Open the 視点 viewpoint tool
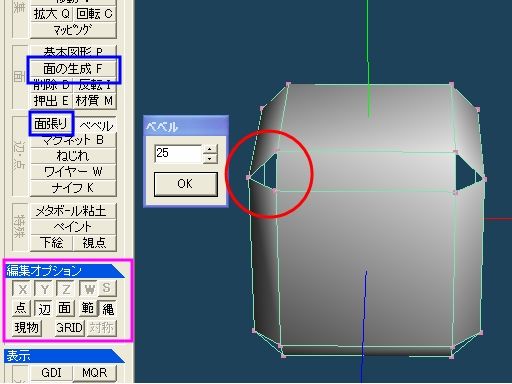512x384 pixels. (x=94, y=243)
